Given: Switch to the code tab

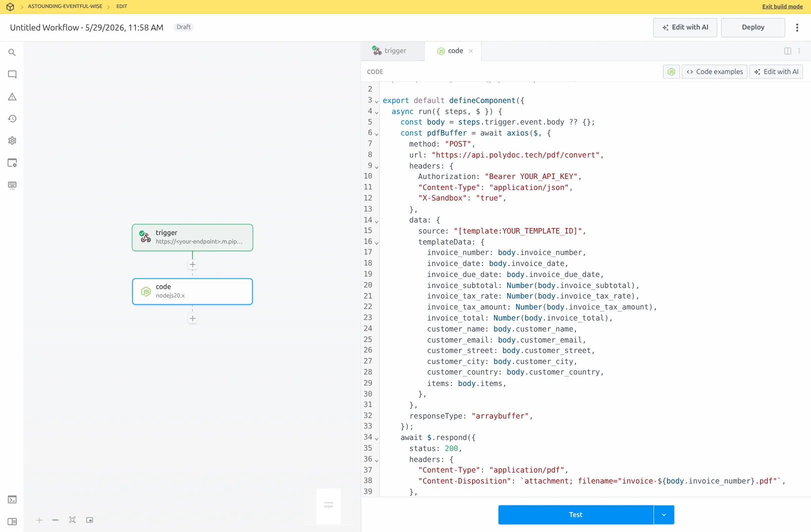Looking at the screenshot, I should tap(453, 51).
